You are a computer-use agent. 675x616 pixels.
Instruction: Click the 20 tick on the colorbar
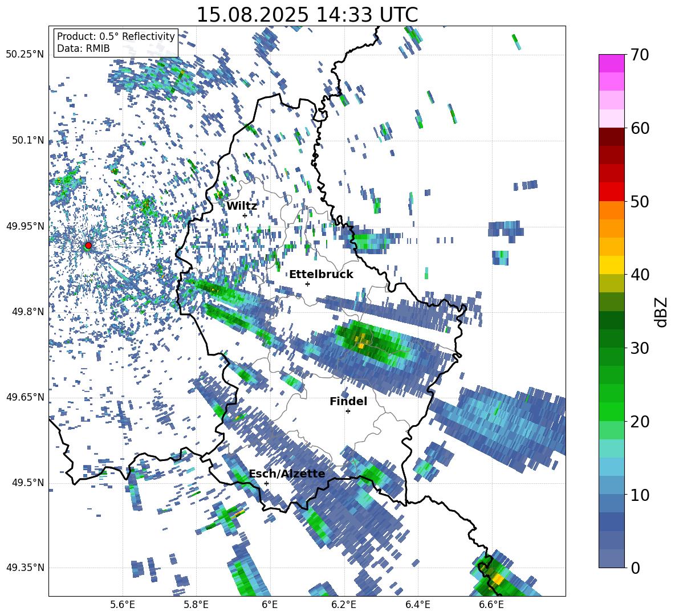pos(640,421)
